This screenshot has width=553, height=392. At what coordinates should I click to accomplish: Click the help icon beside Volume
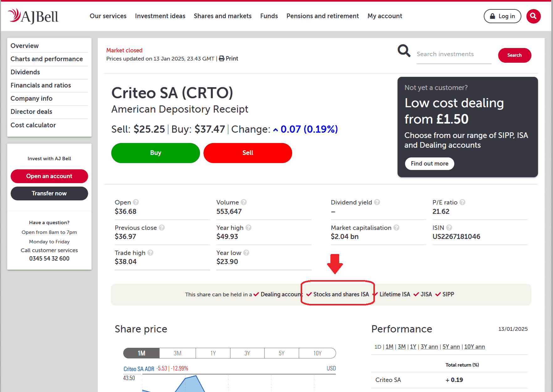click(x=244, y=202)
